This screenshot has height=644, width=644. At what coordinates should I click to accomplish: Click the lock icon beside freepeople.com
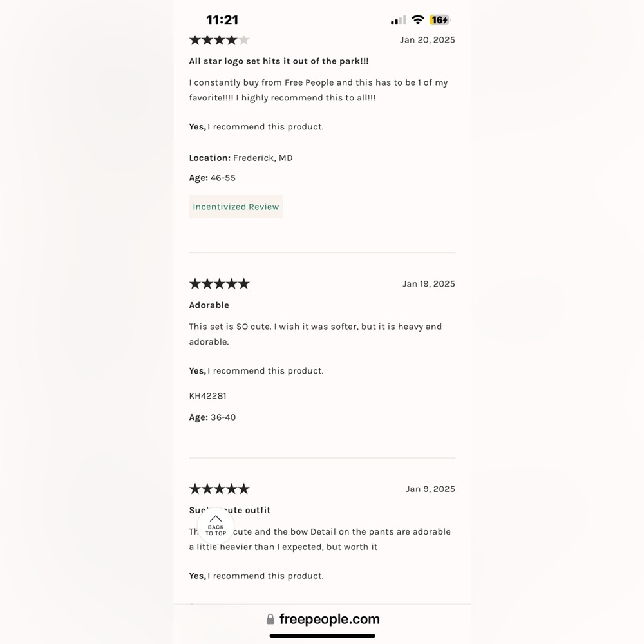click(x=270, y=620)
